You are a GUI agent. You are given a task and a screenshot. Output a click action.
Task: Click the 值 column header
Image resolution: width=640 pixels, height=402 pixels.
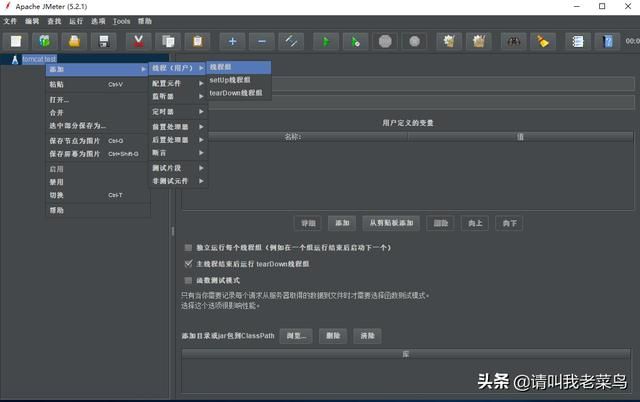coord(520,137)
